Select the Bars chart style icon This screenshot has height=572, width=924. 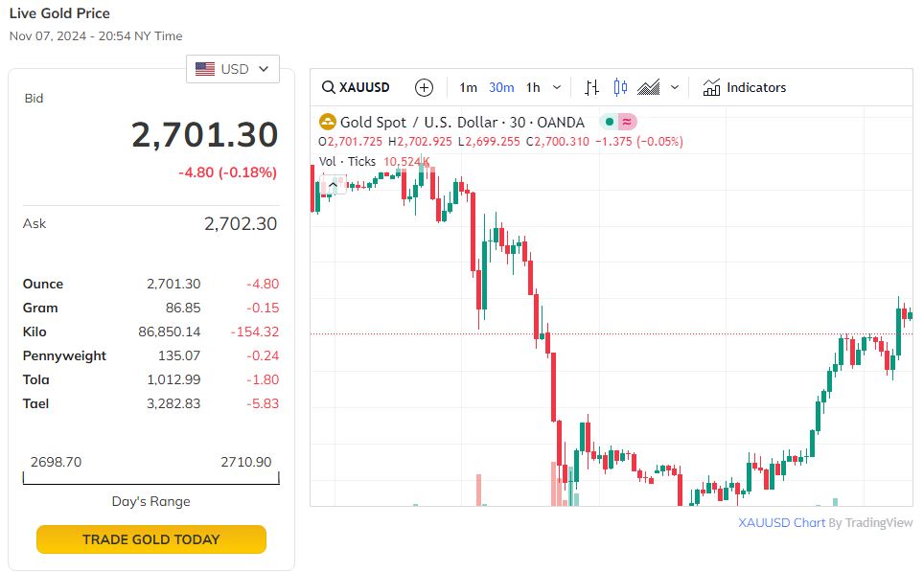tap(591, 87)
